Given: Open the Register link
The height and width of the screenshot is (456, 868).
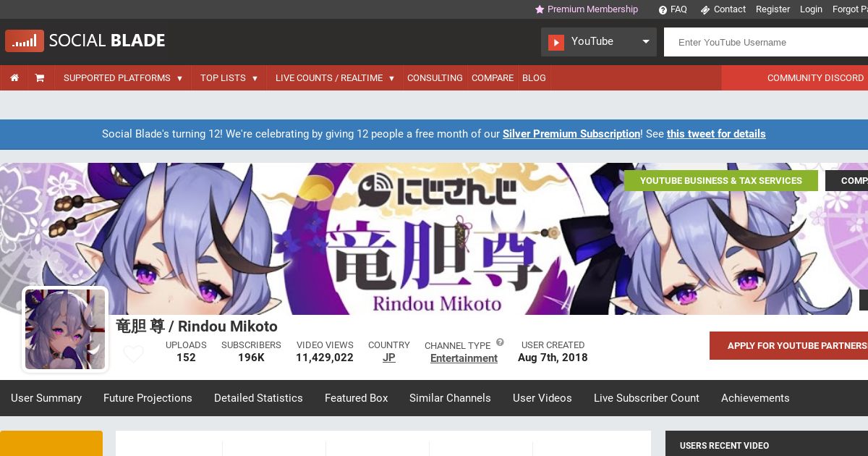Looking at the screenshot, I should click(x=773, y=9).
